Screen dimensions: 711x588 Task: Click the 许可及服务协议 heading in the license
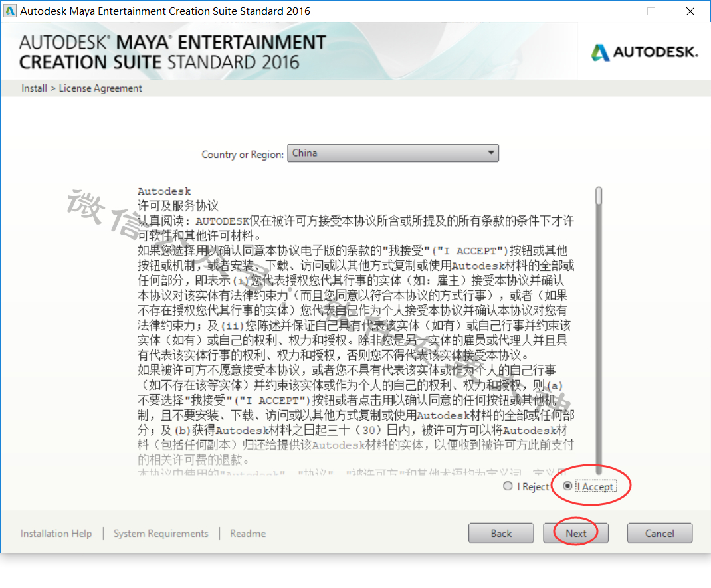pos(178,206)
